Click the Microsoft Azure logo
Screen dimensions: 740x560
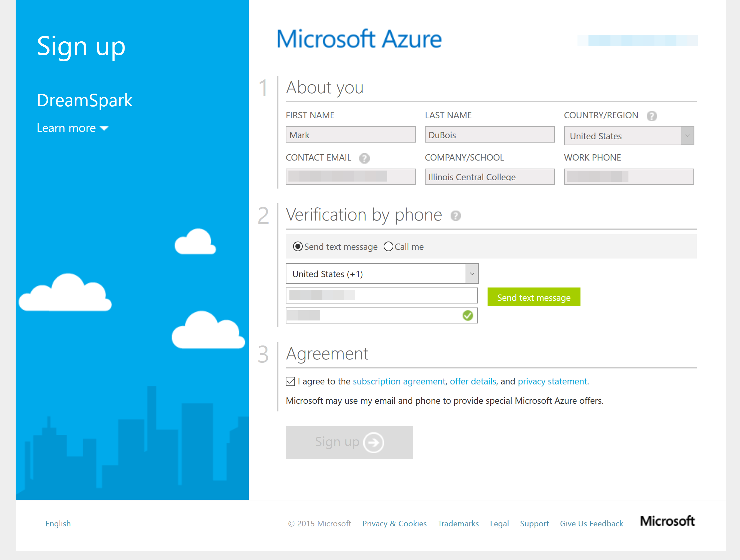tap(359, 39)
